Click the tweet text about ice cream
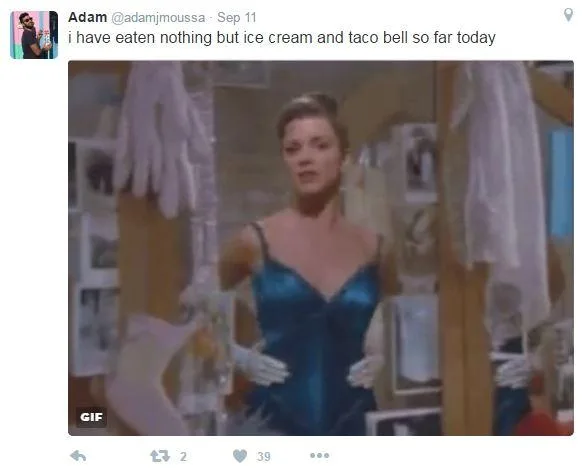The width and height of the screenshot is (584, 475). pyautogui.click(x=282, y=38)
